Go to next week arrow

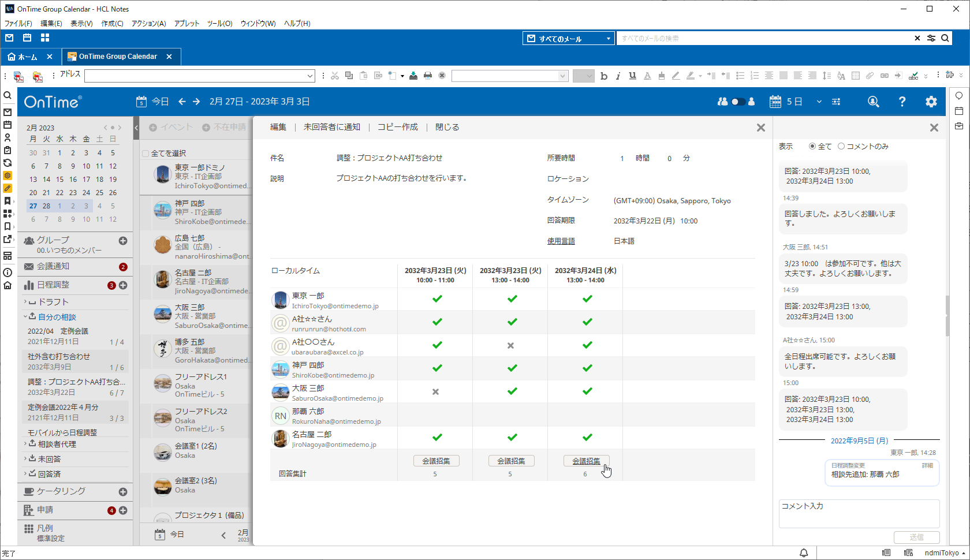tap(196, 102)
